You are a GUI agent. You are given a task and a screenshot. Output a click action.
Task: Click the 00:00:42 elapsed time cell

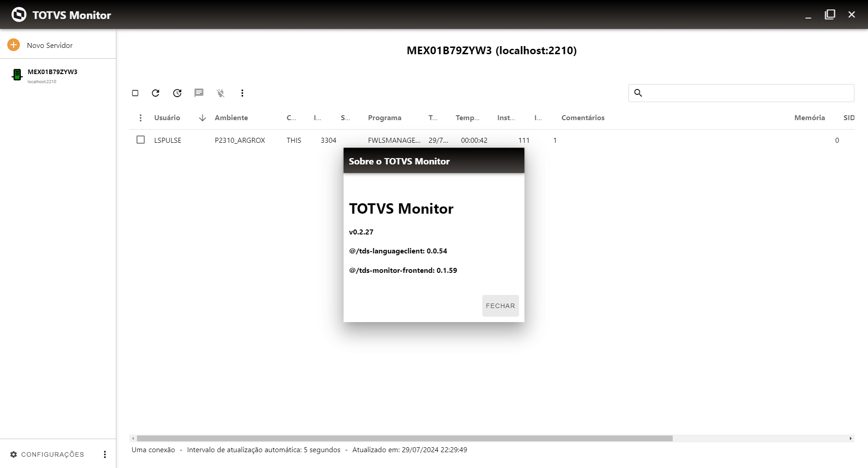pyautogui.click(x=474, y=140)
